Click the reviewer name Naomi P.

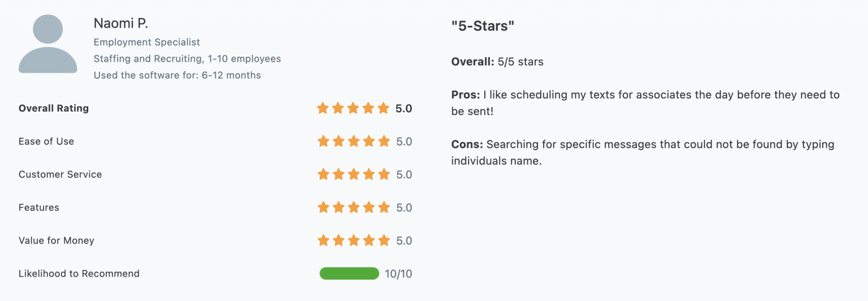pos(121,24)
